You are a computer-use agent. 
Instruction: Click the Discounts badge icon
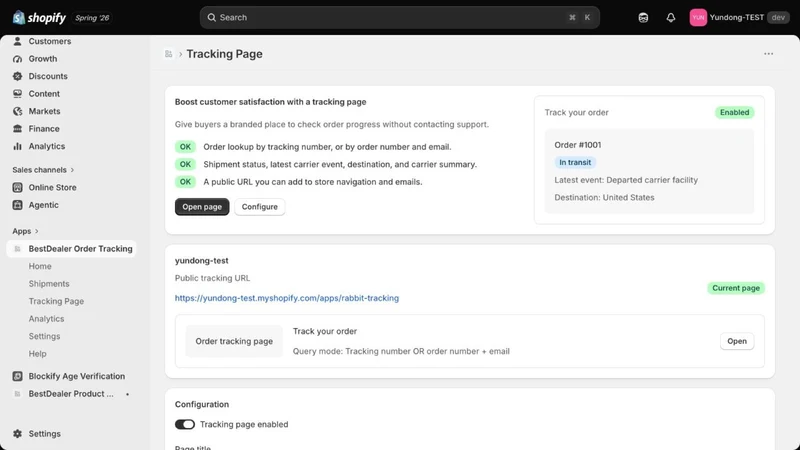point(17,76)
